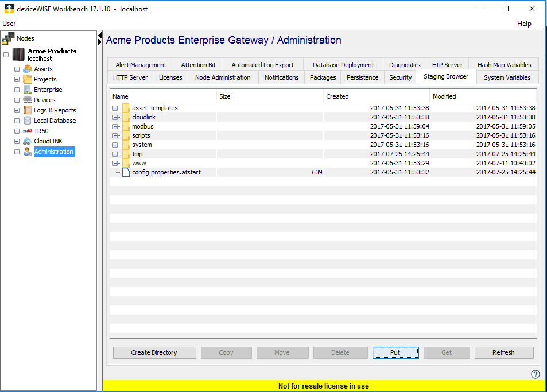Click the Local Database cylinder icon
The height and width of the screenshot is (392, 547).
[28, 121]
